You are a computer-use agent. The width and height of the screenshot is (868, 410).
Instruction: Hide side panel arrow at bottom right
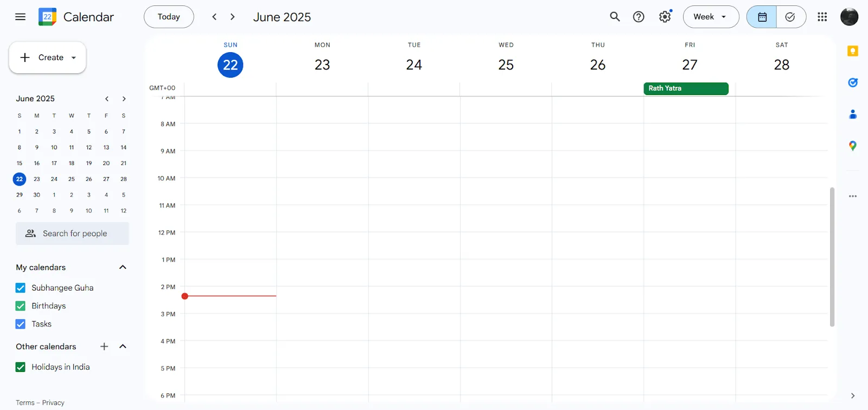[853, 396]
